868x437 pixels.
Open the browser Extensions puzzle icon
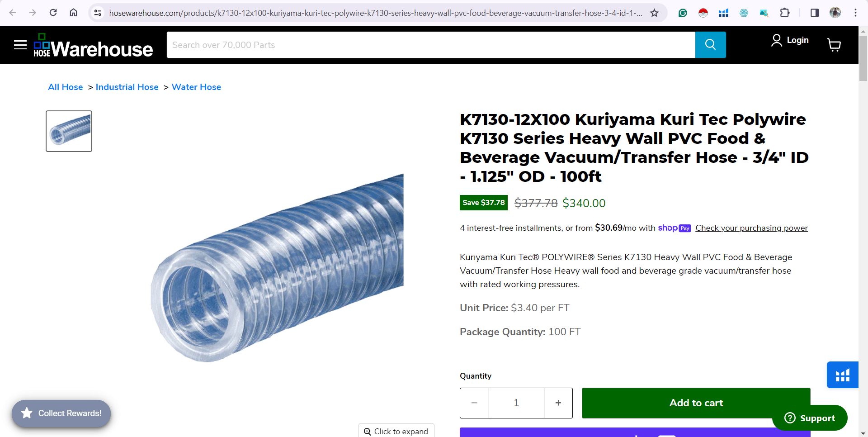point(785,13)
